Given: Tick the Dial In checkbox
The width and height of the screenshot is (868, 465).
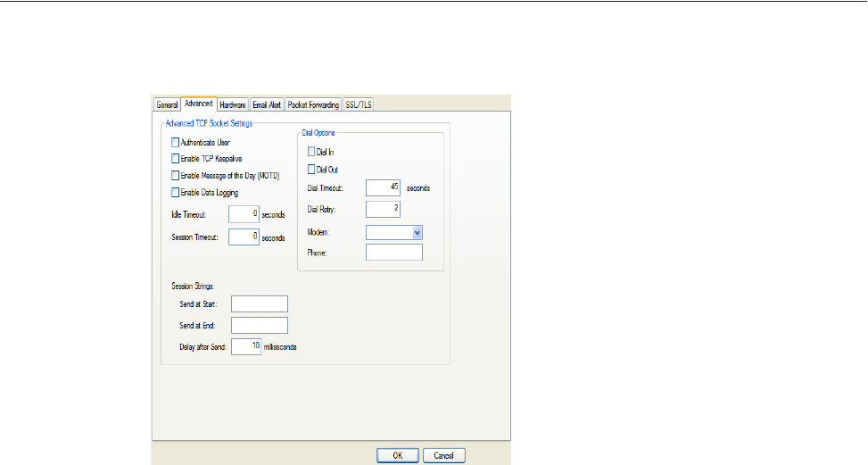Looking at the screenshot, I should point(311,153).
